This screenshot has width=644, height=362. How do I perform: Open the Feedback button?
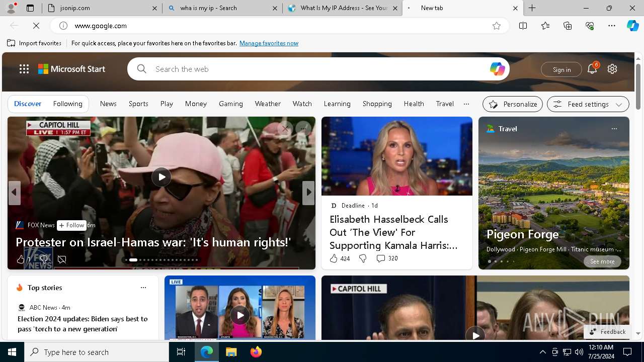pyautogui.click(x=607, y=332)
